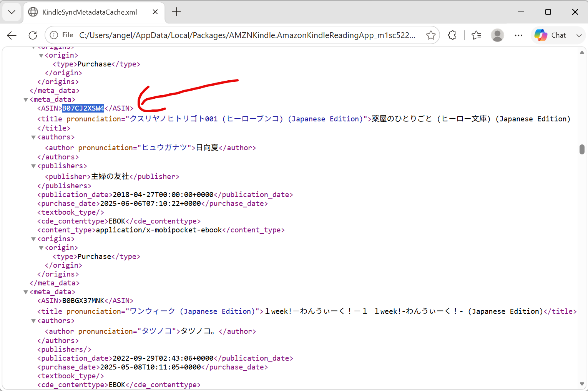Open the Settings and more menu
The image size is (588, 391).
[518, 35]
